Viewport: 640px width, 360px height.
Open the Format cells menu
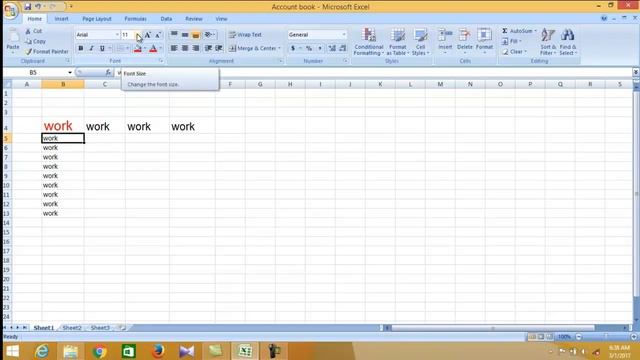[484, 41]
